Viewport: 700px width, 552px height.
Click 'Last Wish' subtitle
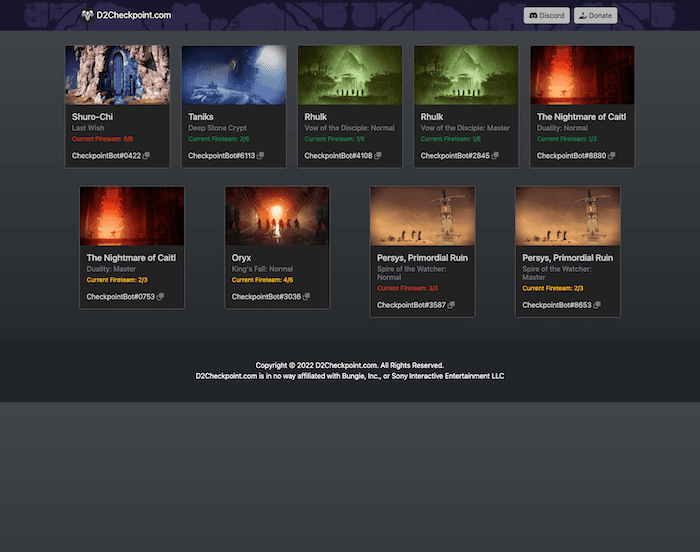[88, 128]
